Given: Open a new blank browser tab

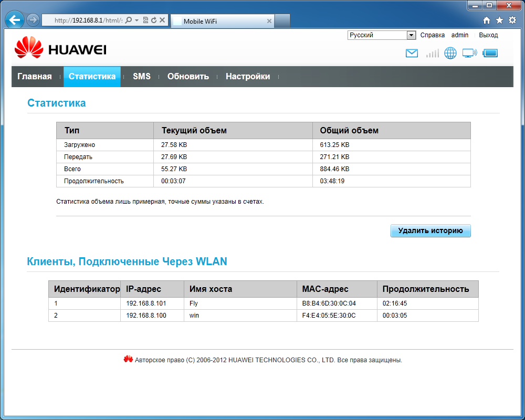Looking at the screenshot, I should click(x=282, y=21).
